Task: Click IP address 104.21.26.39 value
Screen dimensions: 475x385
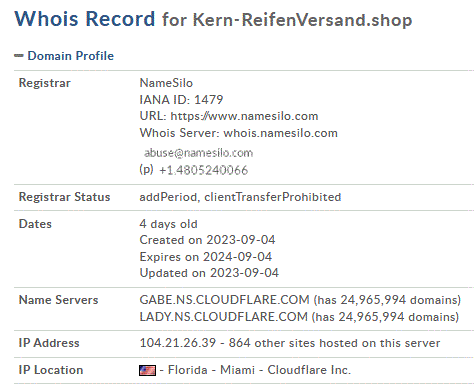Action: tap(178, 343)
